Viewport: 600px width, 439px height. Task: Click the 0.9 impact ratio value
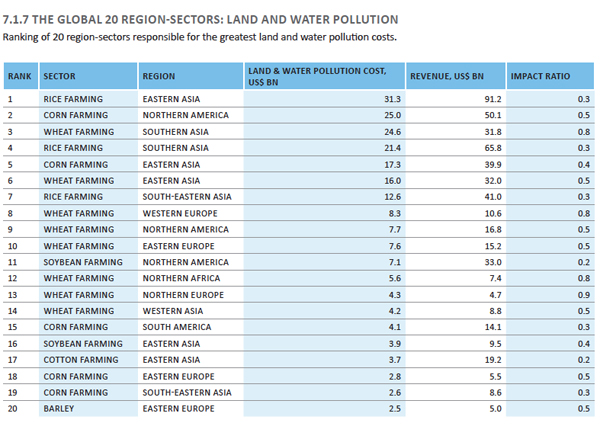584,295
